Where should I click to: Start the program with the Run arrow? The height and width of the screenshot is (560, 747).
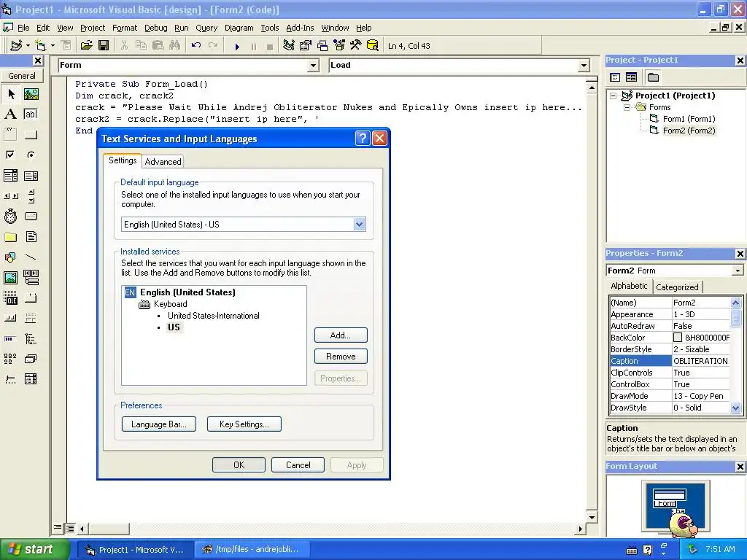(x=237, y=46)
